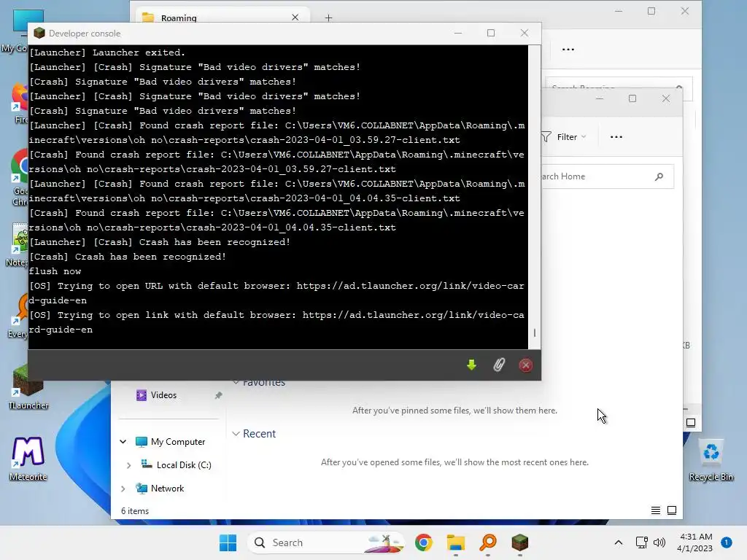The height and width of the screenshot is (560, 747).
Task: Switch Explorer to large thumbnails view icon
Action: click(x=672, y=510)
